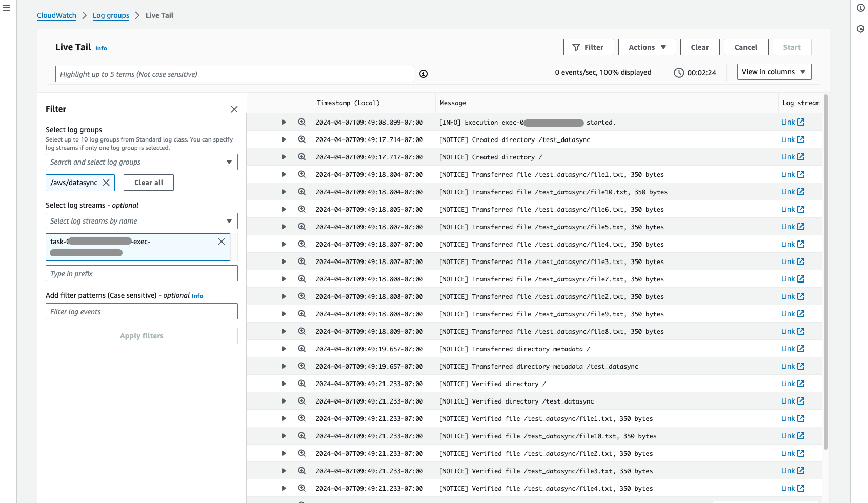Open the hexagon settings icon in right sidebar

(x=861, y=29)
